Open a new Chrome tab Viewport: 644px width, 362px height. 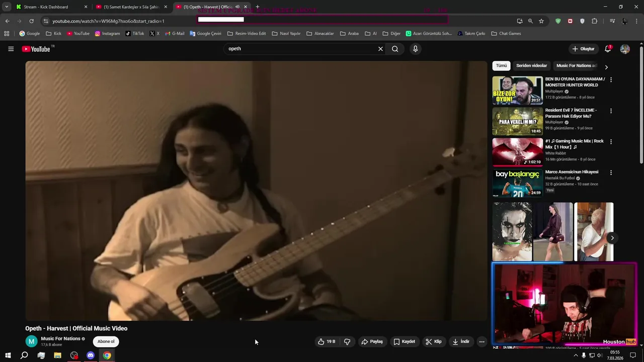pyautogui.click(x=257, y=7)
